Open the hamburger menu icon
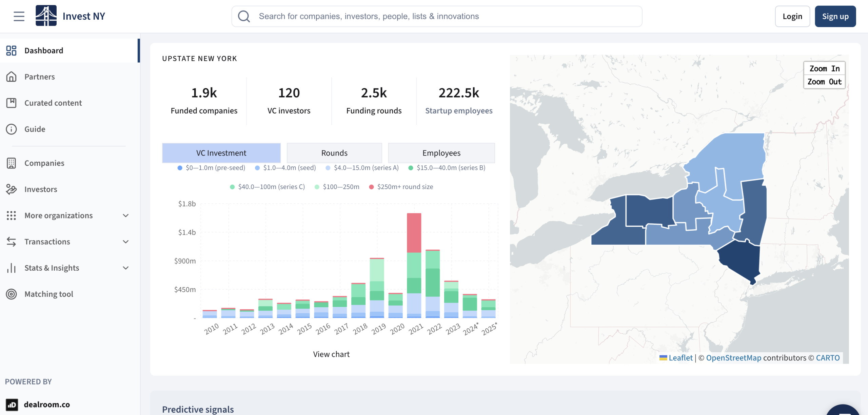 [19, 16]
